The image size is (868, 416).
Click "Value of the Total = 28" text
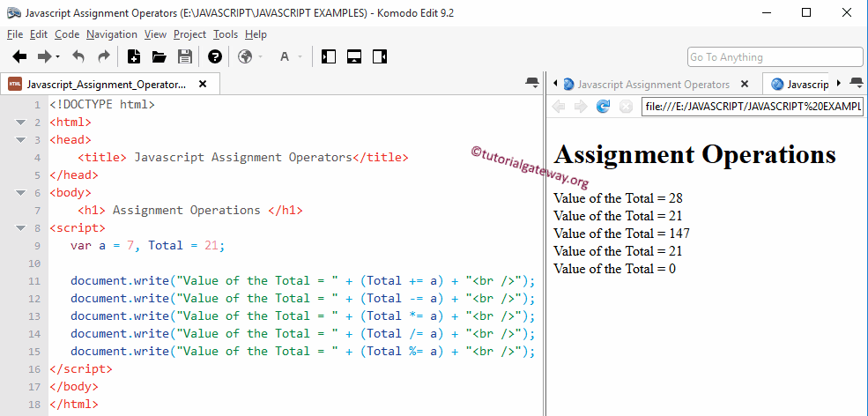(x=618, y=197)
